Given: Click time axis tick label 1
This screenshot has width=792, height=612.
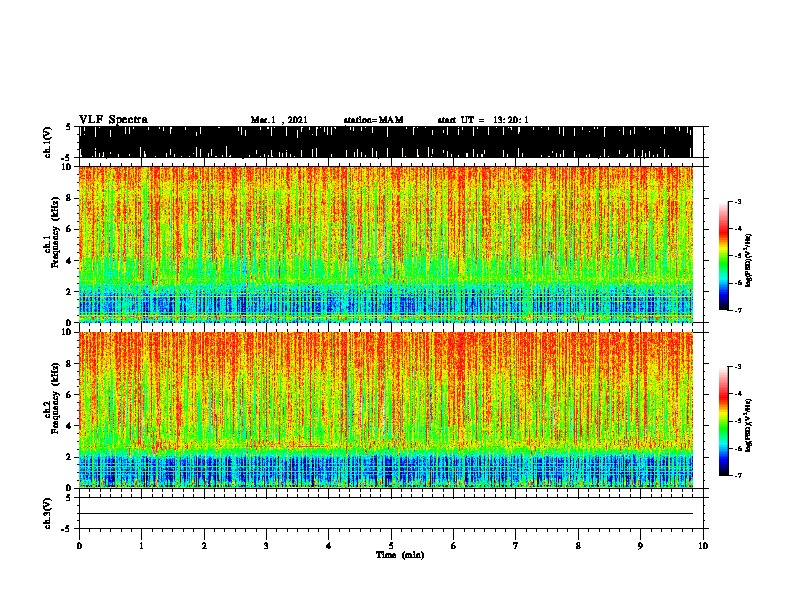Looking at the screenshot, I should tap(141, 546).
